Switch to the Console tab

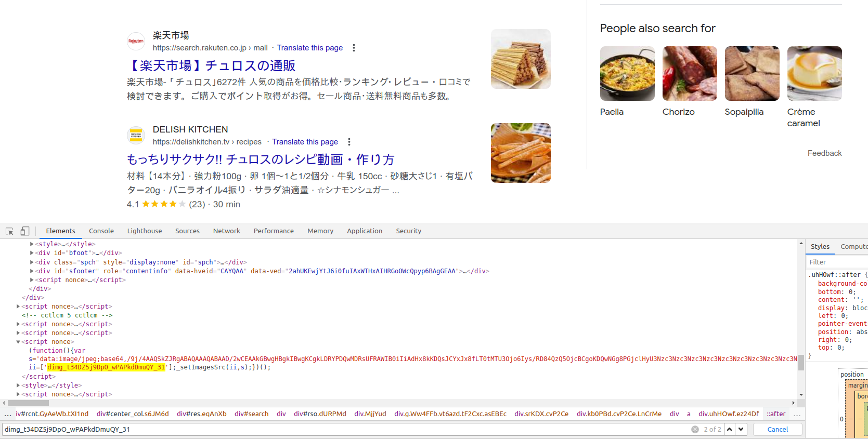click(x=101, y=231)
